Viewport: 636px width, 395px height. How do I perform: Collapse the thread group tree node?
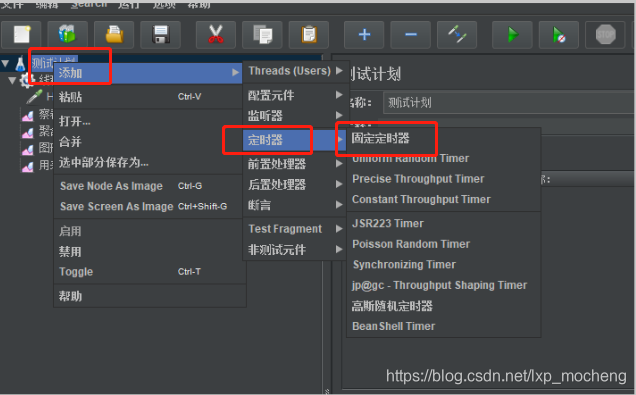13,80
